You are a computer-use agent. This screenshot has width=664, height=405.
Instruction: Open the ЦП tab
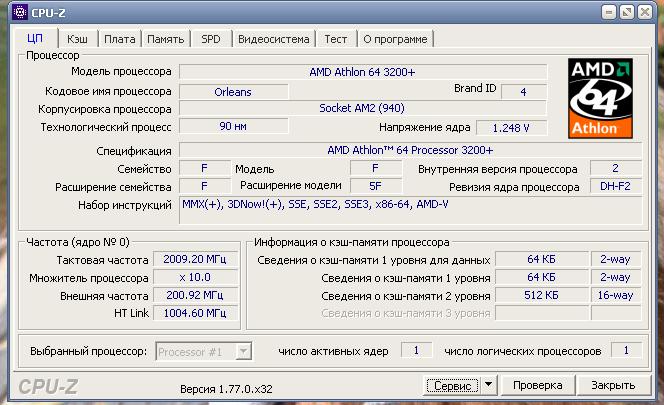pos(35,39)
